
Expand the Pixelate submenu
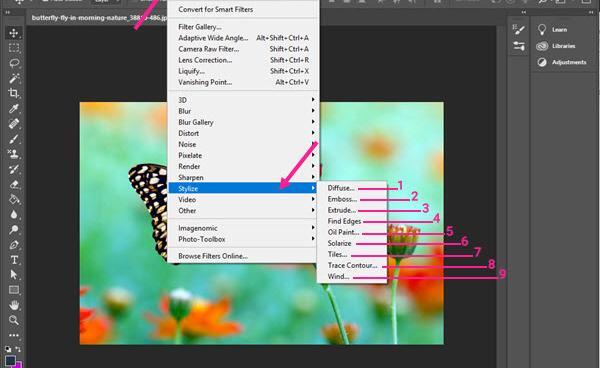pyautogui.click(x=243, y=155)
